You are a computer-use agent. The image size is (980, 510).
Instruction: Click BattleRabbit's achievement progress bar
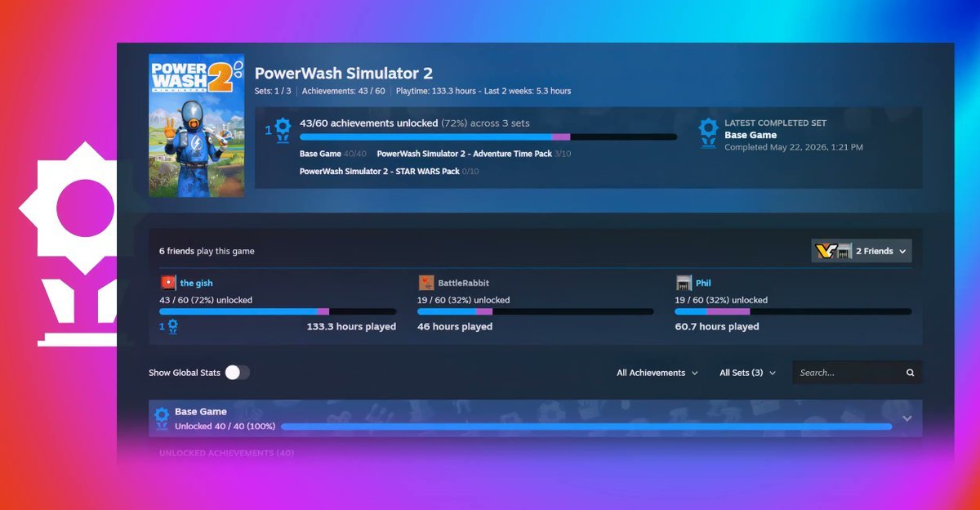tap(536, 311)
